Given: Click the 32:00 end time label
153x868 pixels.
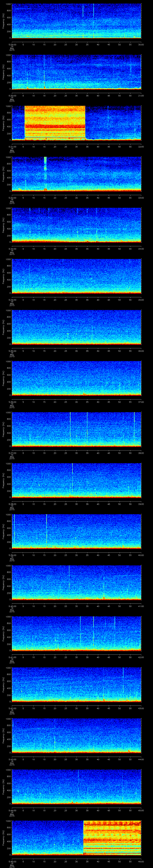Looking at the screenshot, I should pyautogui.click(x=141, y=147).
